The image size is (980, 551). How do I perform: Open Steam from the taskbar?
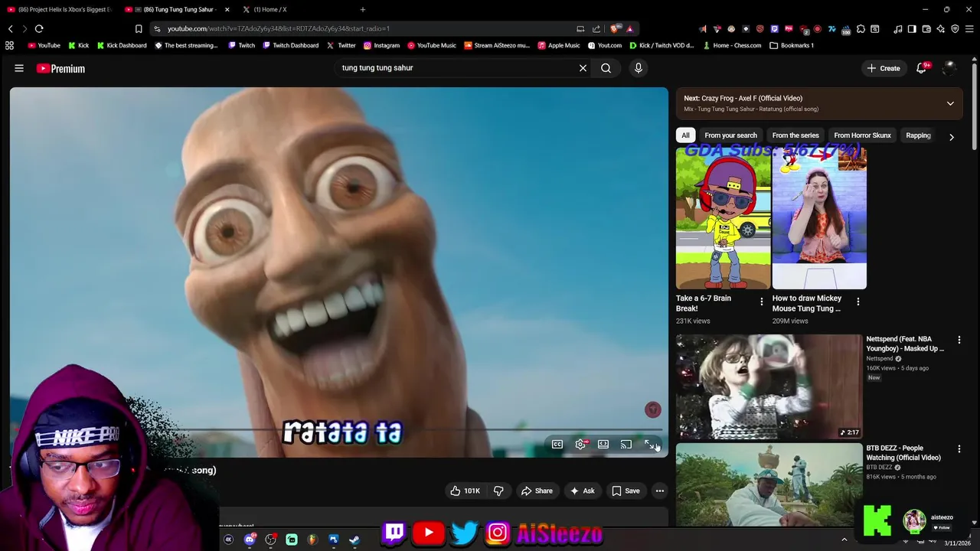point(354,540)
